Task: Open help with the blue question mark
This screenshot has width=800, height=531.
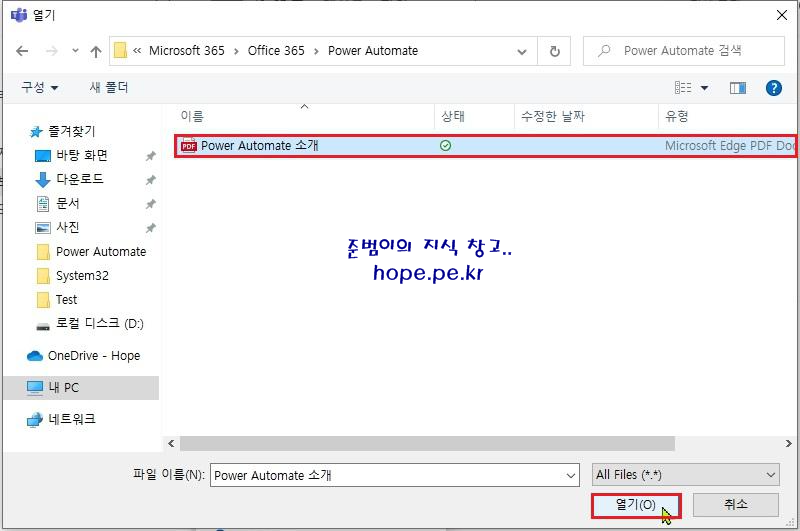Action: coord(773,88)
